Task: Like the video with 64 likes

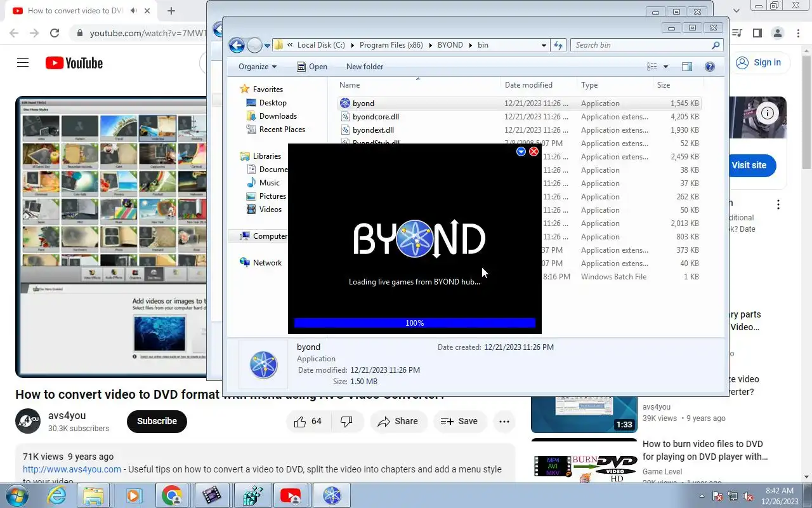Action: pyautogui.click(x=308, y=421)
